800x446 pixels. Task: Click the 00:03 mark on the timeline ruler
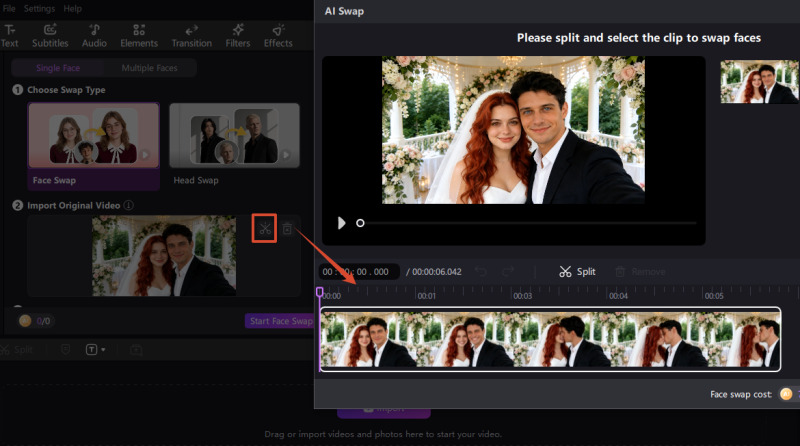[x=522, y=296]
